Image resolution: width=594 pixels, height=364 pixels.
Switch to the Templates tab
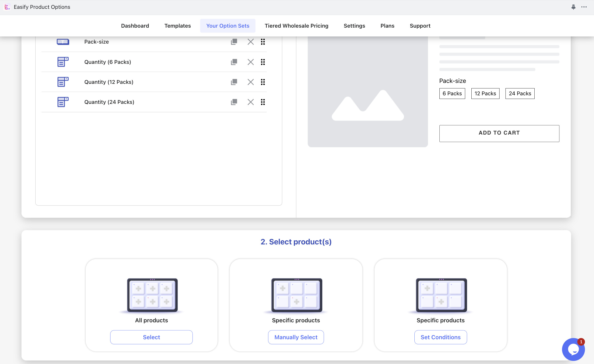pyautogui.click(x=177, y=26)
